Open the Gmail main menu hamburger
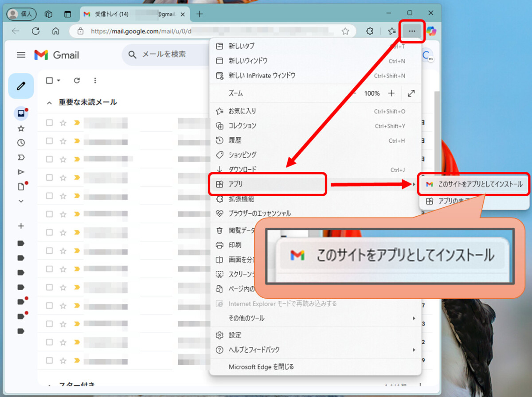 [x=21, y=55]
